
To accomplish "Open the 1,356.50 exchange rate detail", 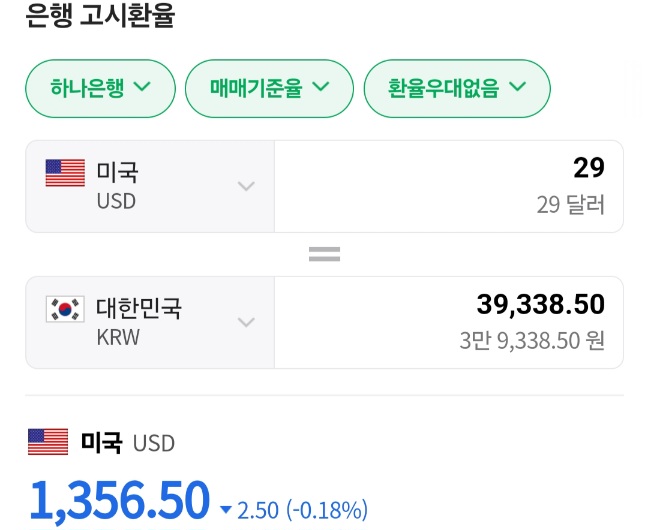I will [x=119, y=500].
